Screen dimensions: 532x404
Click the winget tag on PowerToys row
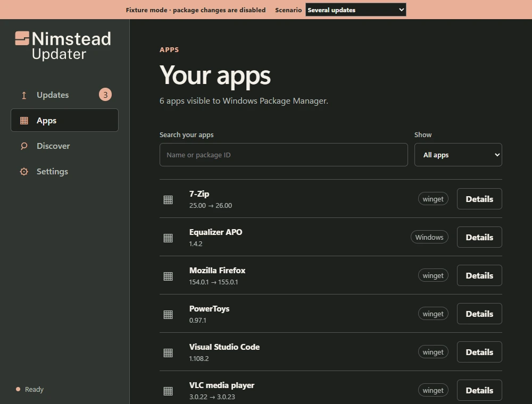(x=433, y=314)
